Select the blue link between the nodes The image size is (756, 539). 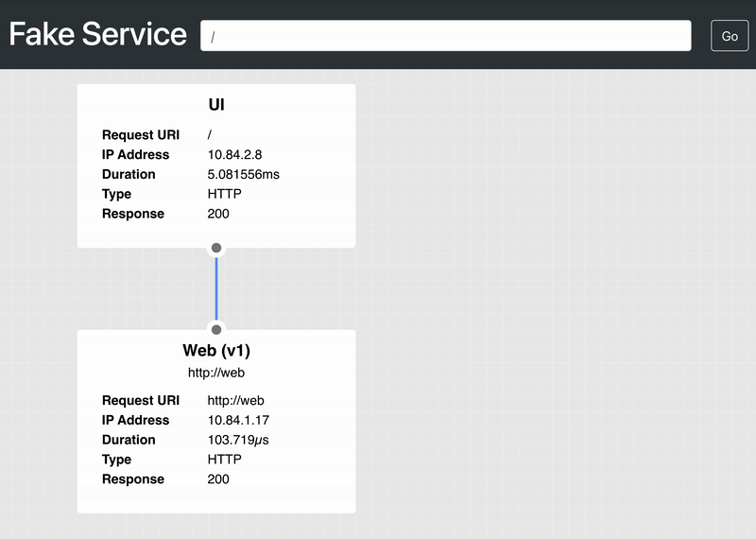point(216,288)
